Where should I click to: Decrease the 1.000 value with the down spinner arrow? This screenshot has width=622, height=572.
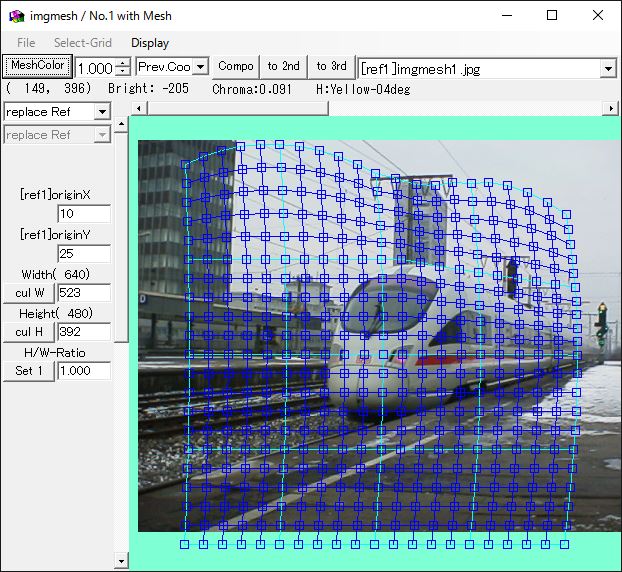pos(123,72)
